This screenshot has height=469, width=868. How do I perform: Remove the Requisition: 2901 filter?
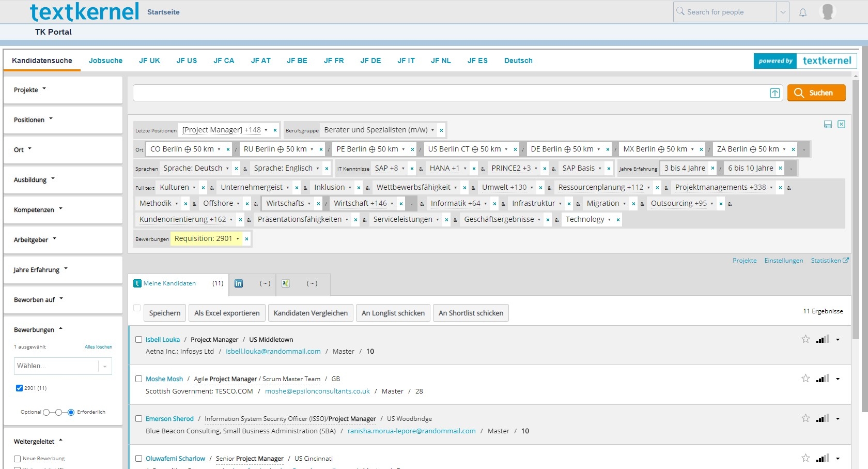[x=247, y=239]
